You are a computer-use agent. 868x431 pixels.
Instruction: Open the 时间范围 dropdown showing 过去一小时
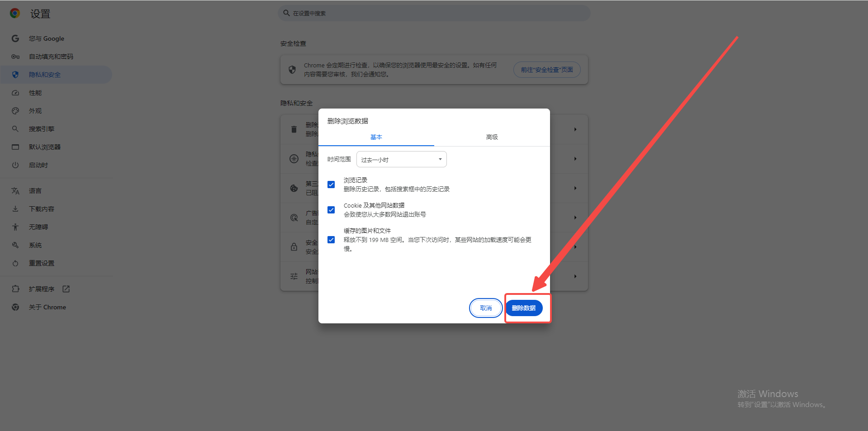[402, 159]
